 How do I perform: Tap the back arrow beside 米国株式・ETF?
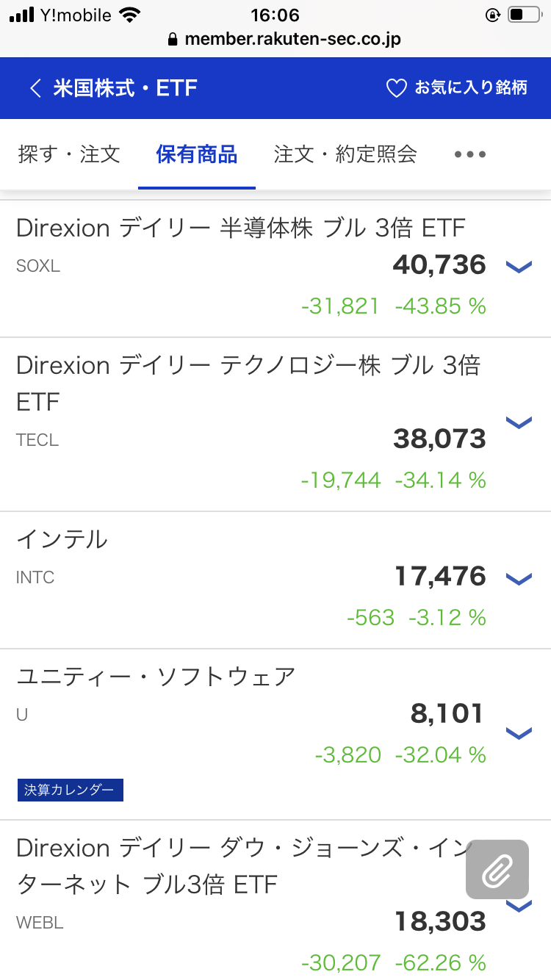tap(35, 89)
